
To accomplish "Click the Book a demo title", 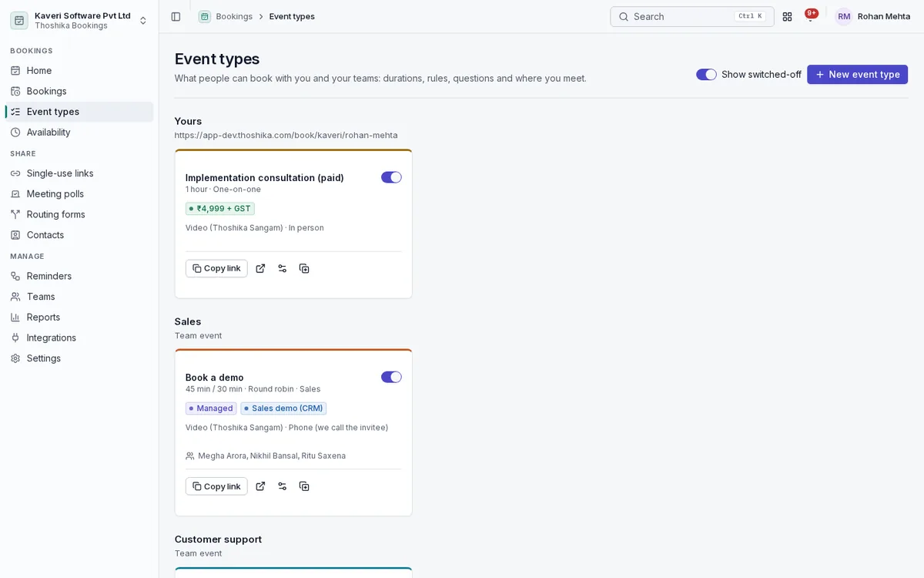I will click(x=215, y=377).
